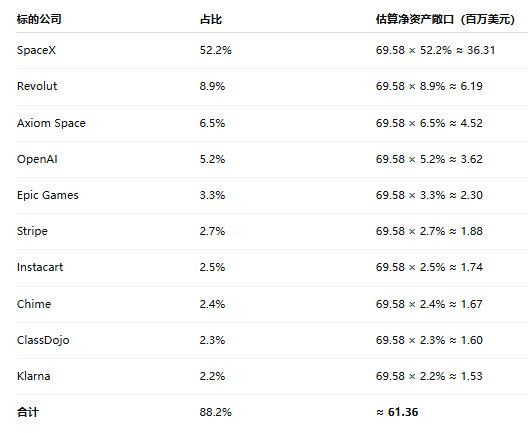Click the Epic Games row label

pos(47,195)
